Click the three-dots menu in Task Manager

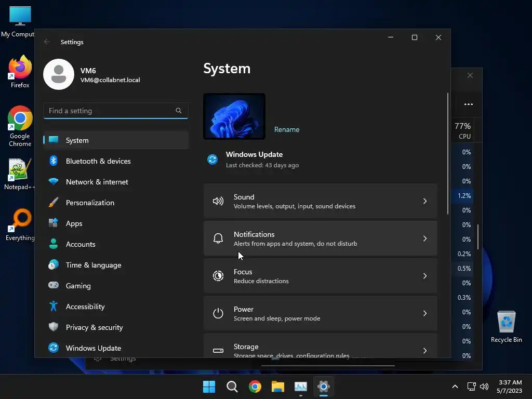pos(469,104)
